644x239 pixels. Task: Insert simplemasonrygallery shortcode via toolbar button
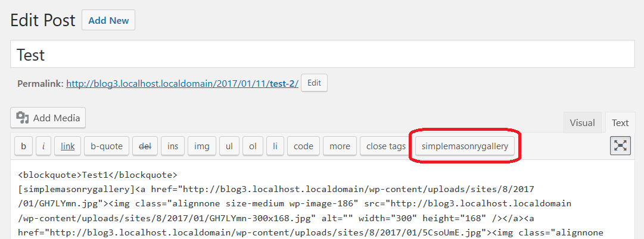click(x=465, y=146)
